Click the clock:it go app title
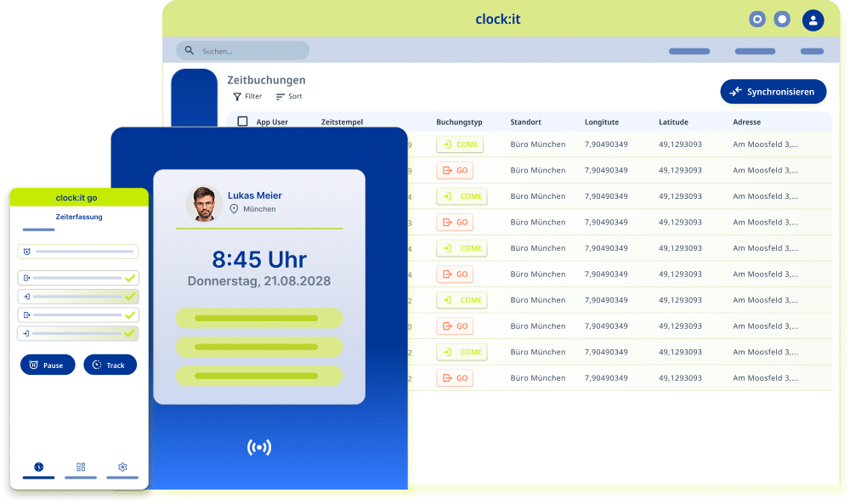The height and width of the screenshot is (504, 850). (x=76, y=198)
